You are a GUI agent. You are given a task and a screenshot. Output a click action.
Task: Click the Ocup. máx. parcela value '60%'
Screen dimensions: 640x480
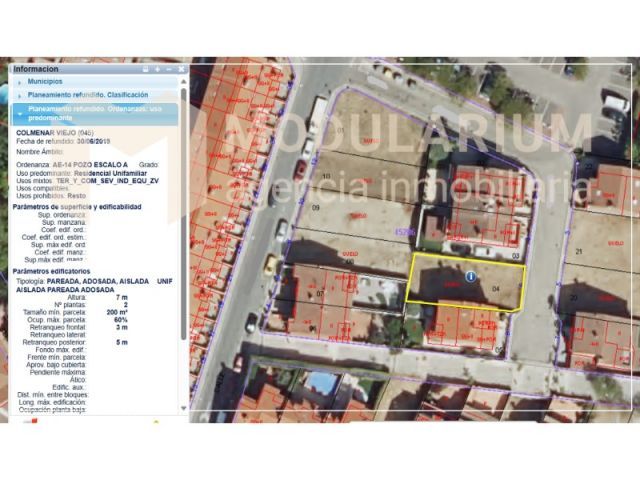(x=120, y=320)
